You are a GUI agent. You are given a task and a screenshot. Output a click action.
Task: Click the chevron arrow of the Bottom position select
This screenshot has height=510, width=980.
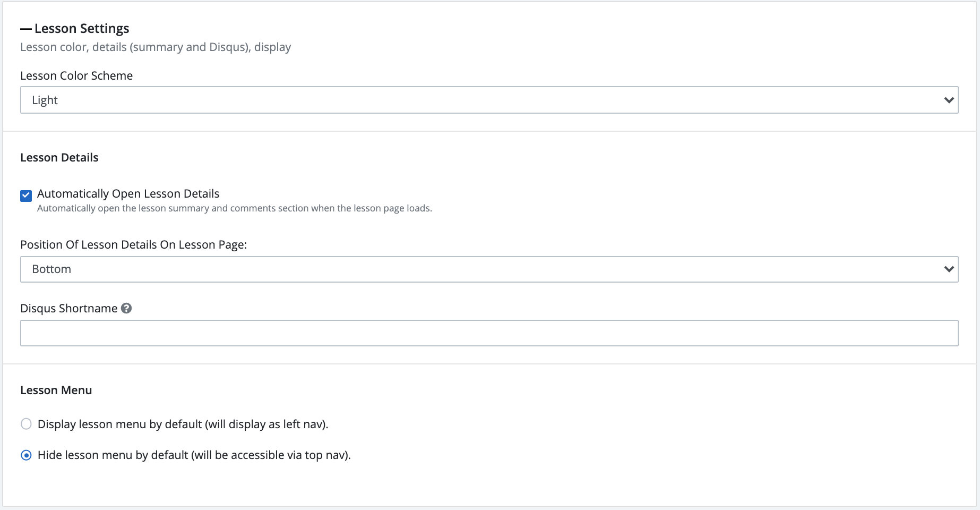tap(949, 269)
